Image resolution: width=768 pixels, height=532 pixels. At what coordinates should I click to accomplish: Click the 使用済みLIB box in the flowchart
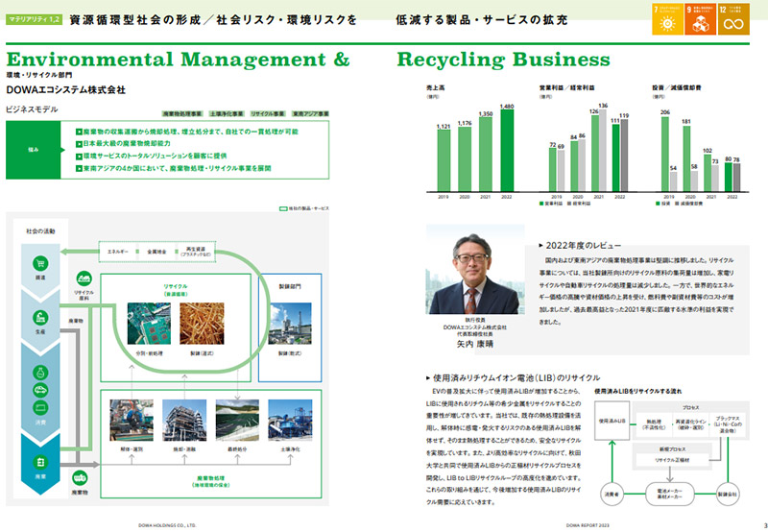612,421
